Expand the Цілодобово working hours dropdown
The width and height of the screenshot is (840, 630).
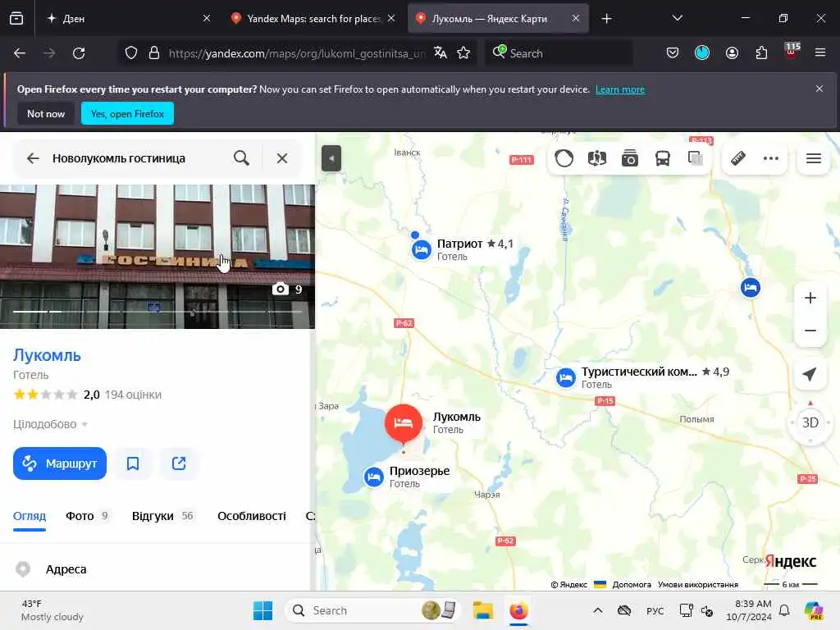click(x=50, y=424)
